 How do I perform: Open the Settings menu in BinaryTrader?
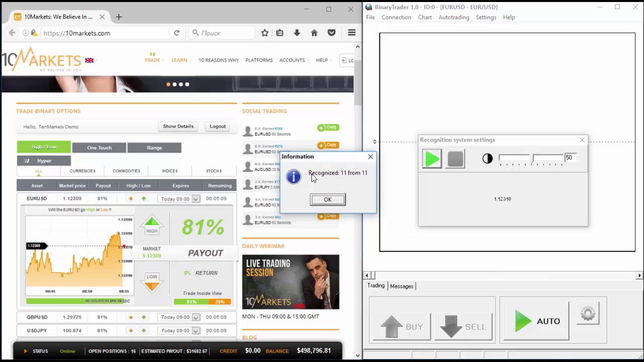point(486,17)
